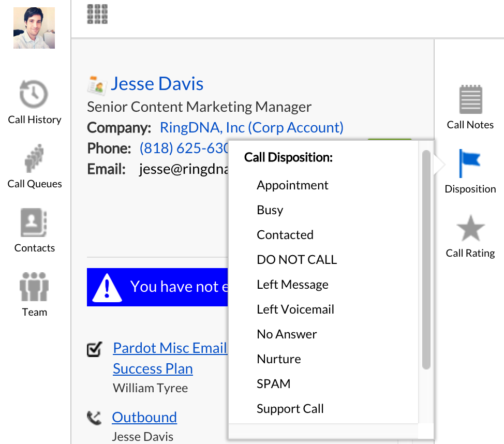Click the Disposition label under flag

point(470,189)
